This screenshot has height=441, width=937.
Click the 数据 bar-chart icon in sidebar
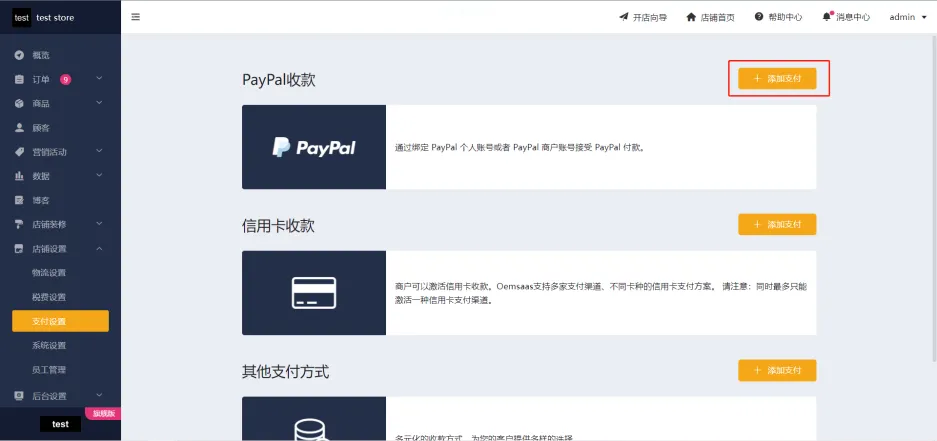pyautogui.click(x=19, y=176)
